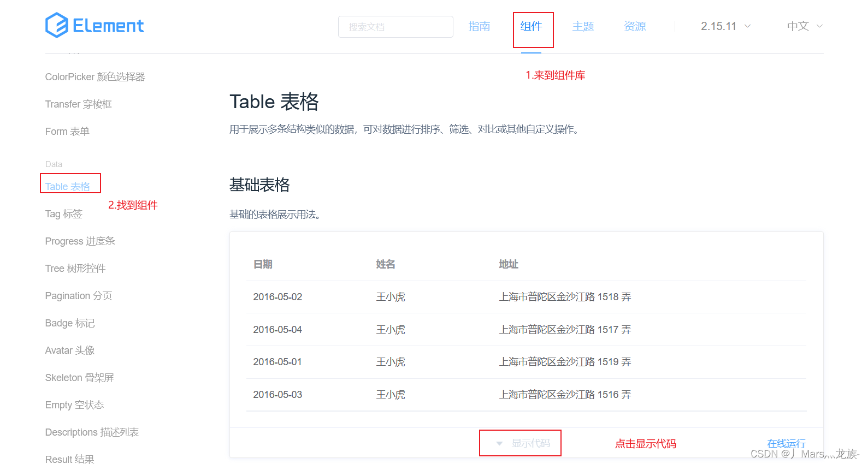Click date cell 2016-05-02
This screenshot has height=464, width=868.
[277, 297]
